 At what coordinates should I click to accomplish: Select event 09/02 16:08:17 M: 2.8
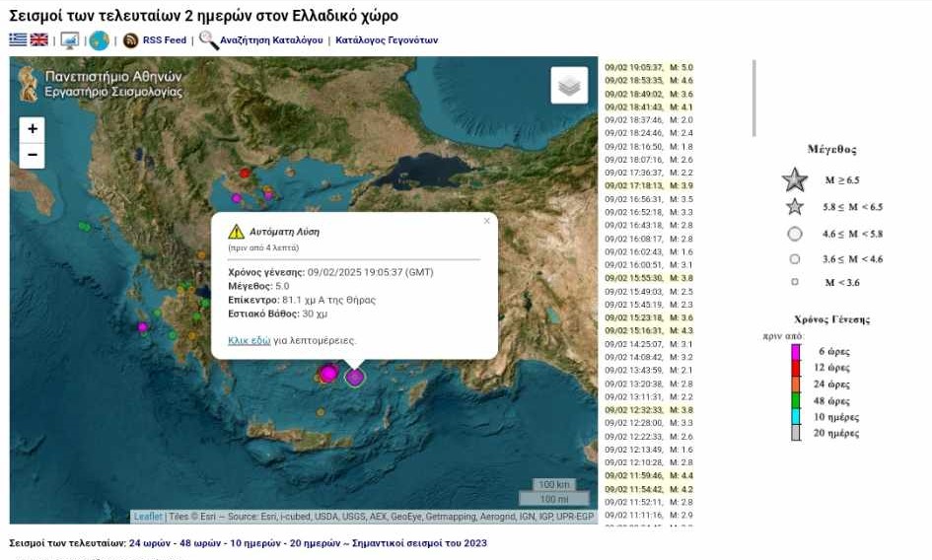tap(649, 239)
